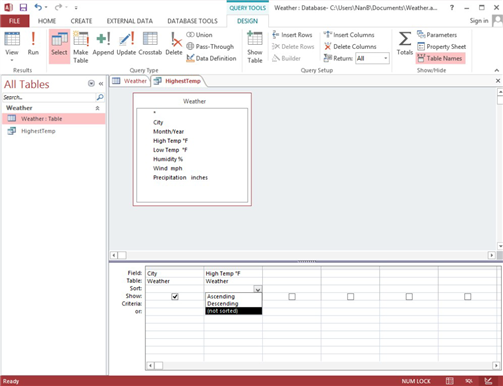Image resolution: width=503 pixels, height=386 pixels.
Task: Click the Redo arrow in quick access toolbar
Action: point(58,7)
